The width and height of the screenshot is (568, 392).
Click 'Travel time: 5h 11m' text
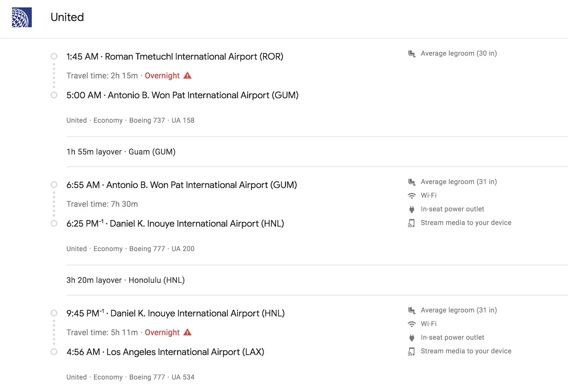click(x=102, y=333)
